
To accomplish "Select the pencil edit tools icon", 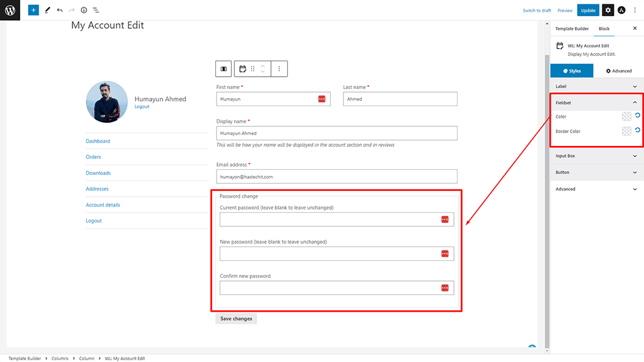I will pos(47,10).
